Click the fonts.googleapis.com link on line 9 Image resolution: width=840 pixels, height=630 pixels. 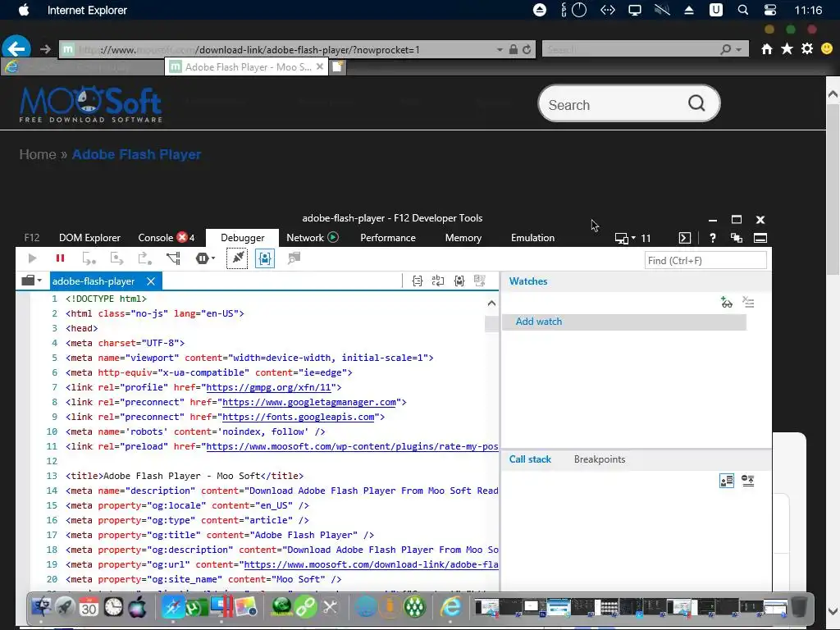299,417
